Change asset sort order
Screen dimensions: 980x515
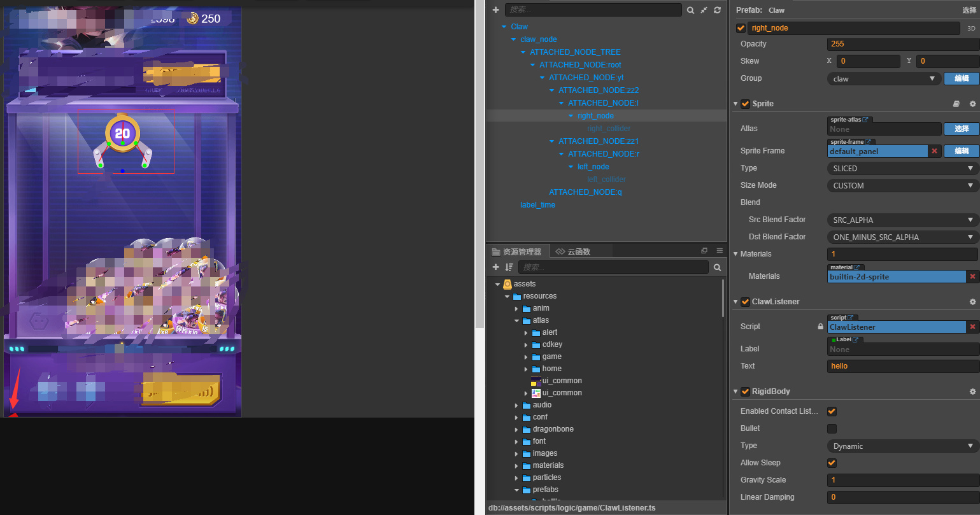click(x=509, y=267)
